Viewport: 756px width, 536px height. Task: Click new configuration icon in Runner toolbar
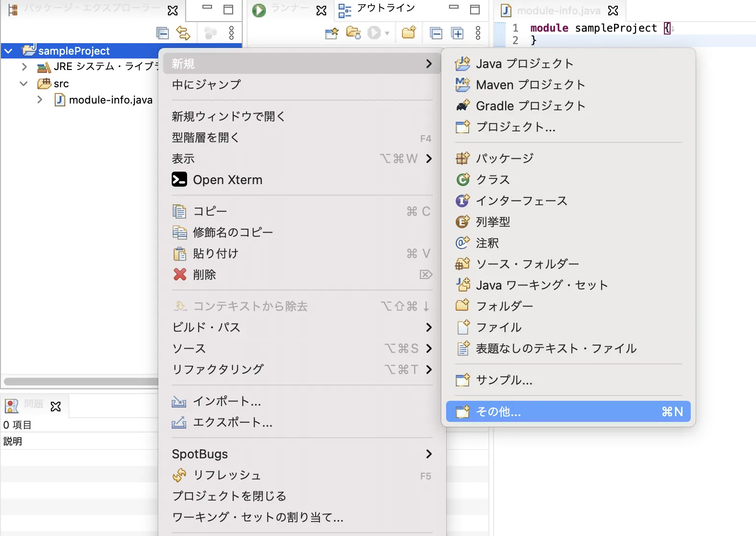(331, 33)
